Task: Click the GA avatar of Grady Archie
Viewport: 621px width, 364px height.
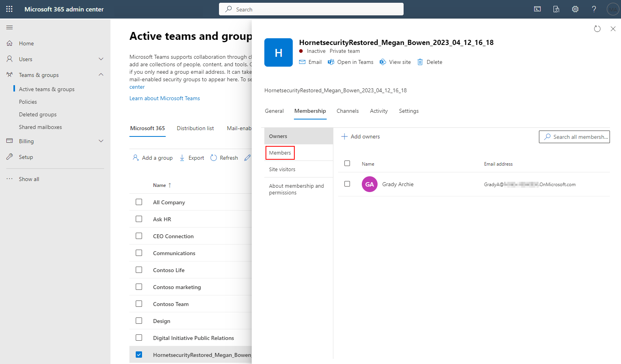Action: pyautogui.click(x=370, y=184)
